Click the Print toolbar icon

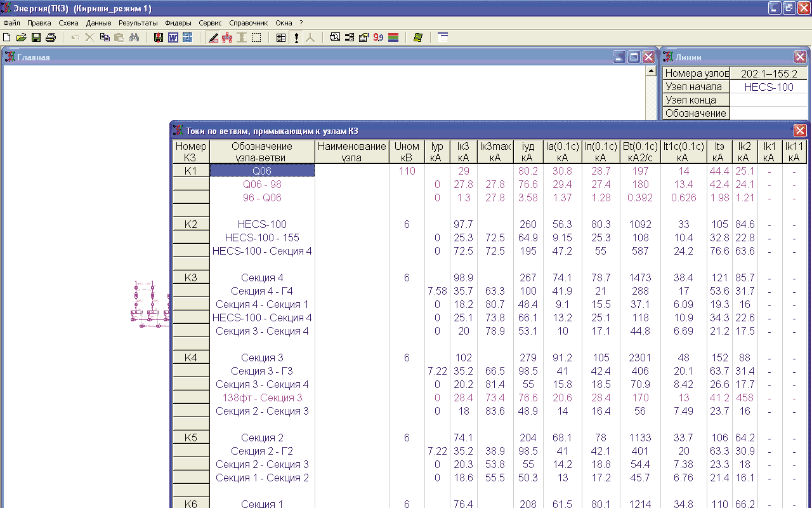51,37
